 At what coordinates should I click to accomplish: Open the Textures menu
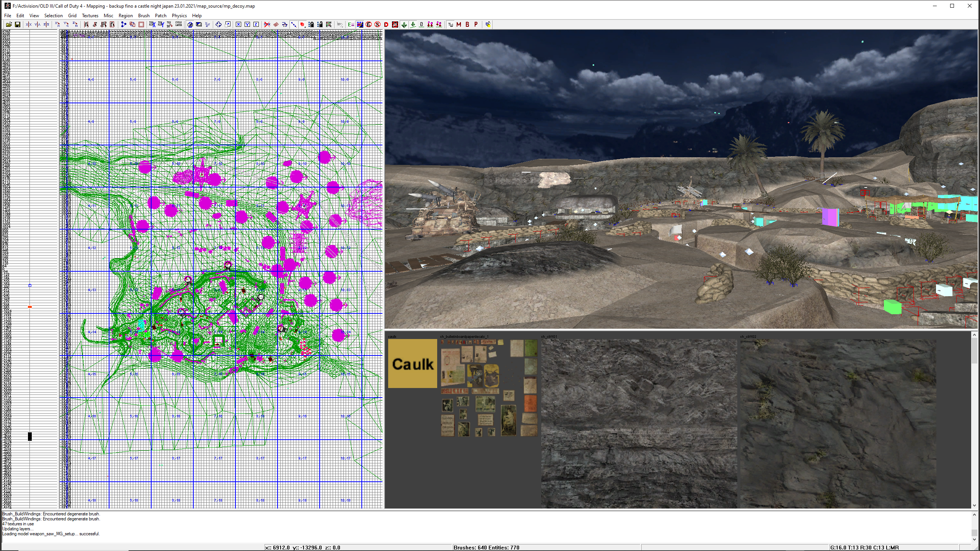click(x=90, y=16)
